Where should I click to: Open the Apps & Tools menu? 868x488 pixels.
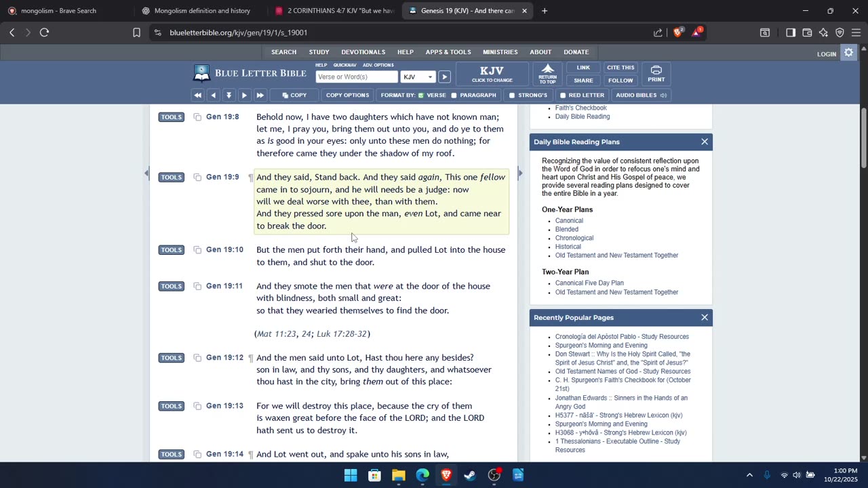point(448,52)
